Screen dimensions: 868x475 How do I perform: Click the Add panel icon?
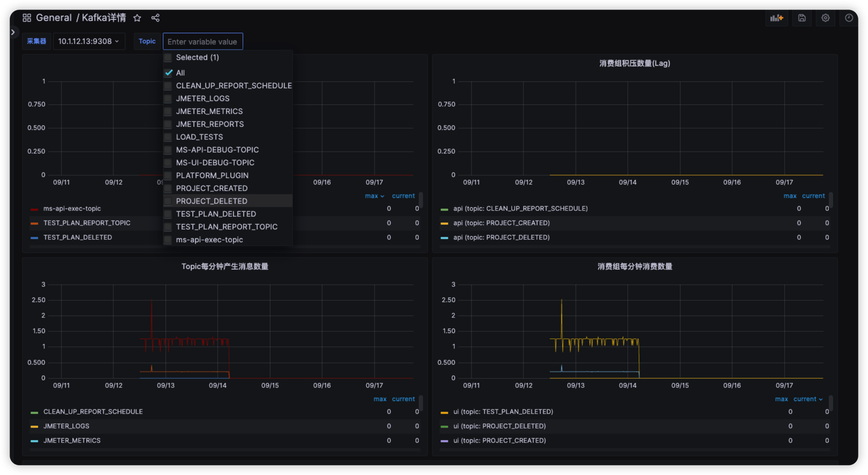click(776, 18)
